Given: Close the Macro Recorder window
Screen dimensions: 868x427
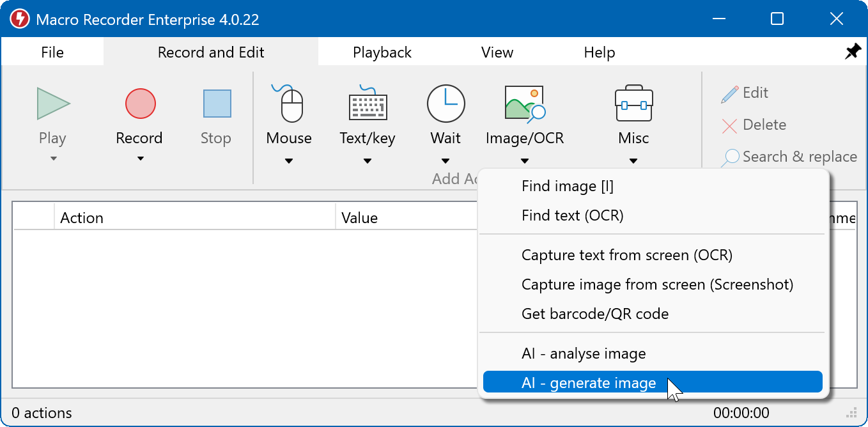Looking at the screenshot, I should click(x=836, y=19).
